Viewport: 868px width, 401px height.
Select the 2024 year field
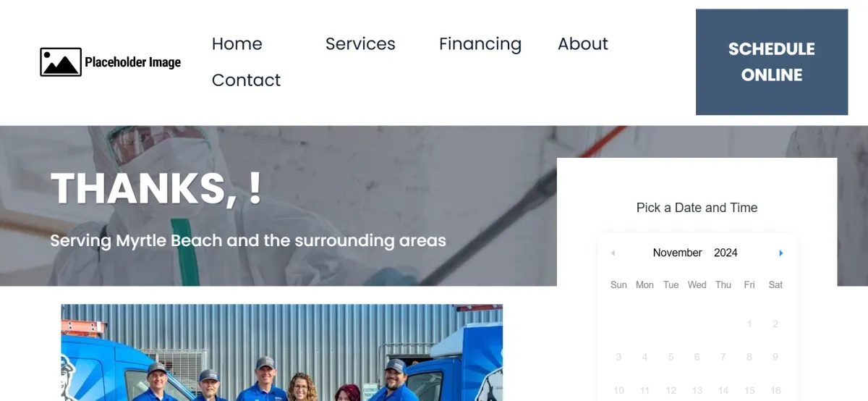click(x=726, y=253)
